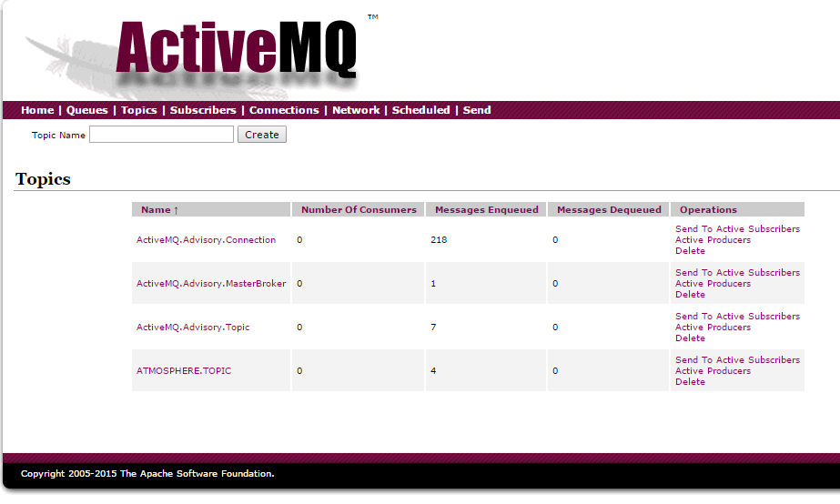Focus the Topic Name input field
840x504 pixels.
(161, 135)
